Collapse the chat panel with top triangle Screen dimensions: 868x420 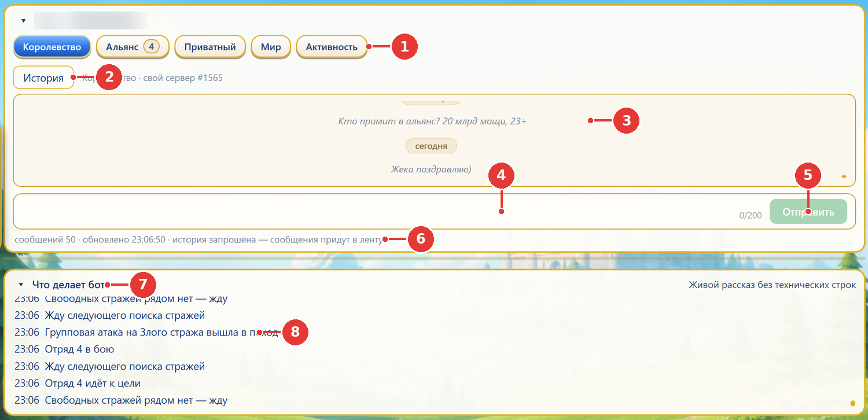24,21
